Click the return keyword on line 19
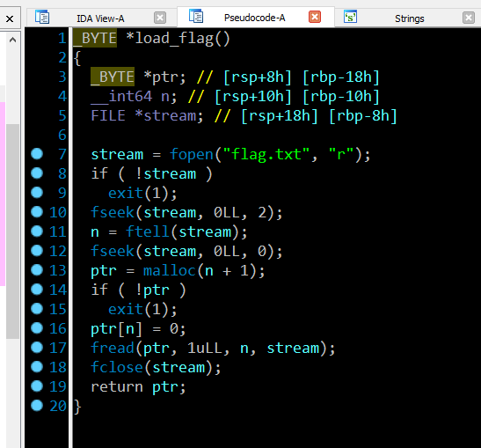This screenshot has height=448, width=481. [117, 386]
